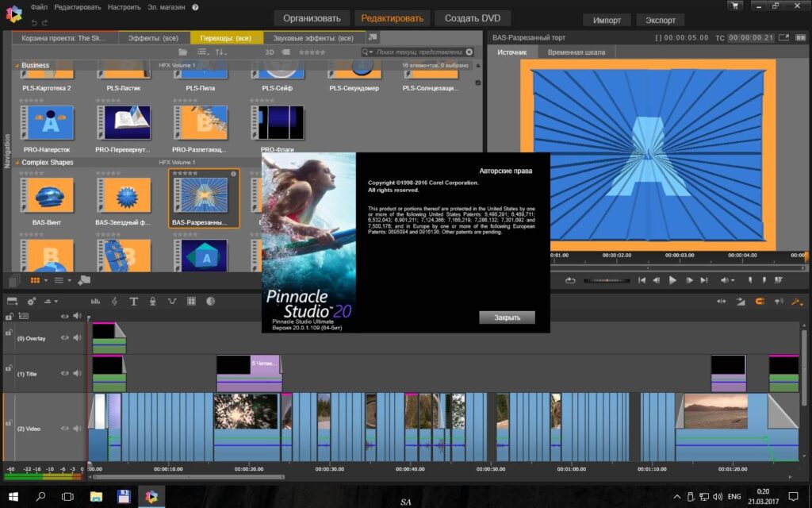
Task: Step one frame backward
Action: pyautogui.click(x=656, y=280)
